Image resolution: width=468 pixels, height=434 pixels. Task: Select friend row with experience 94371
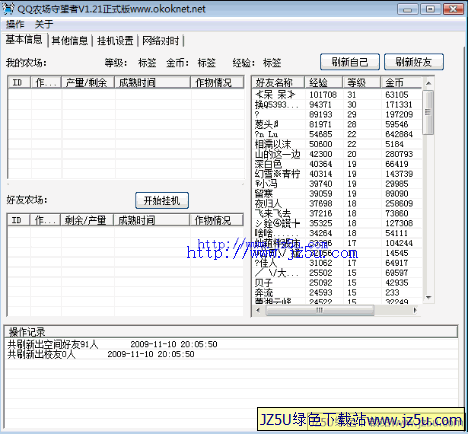pos(337,105)
